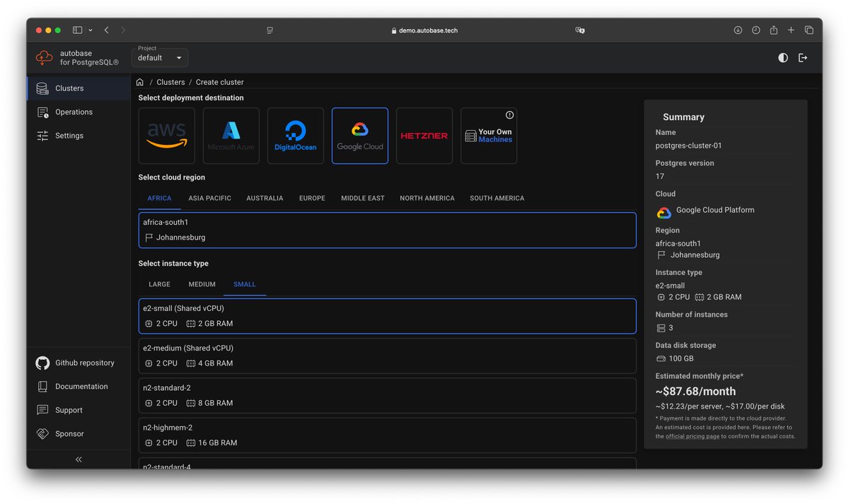Go back in Safari history

tap(106, 30)
